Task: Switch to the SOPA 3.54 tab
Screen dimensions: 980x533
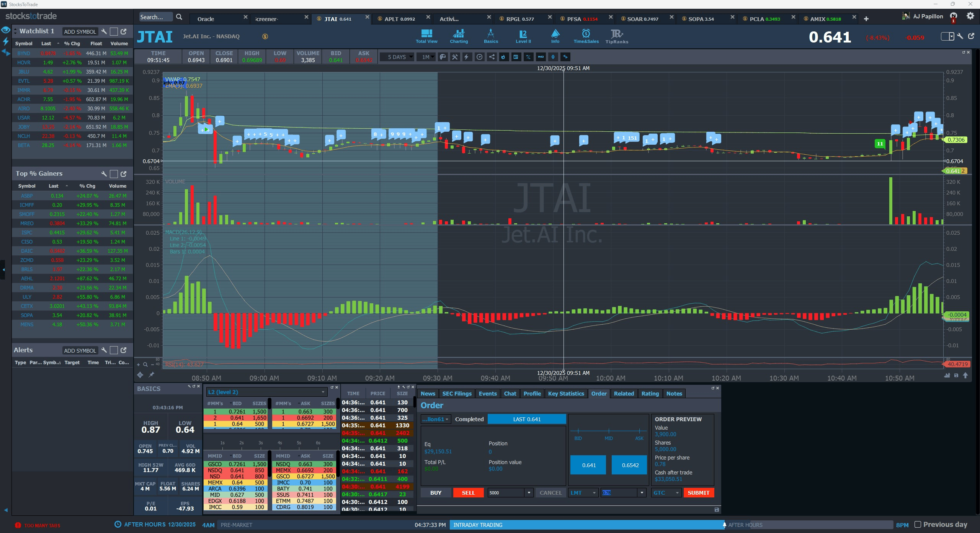Action: click(x=701, y=19)
